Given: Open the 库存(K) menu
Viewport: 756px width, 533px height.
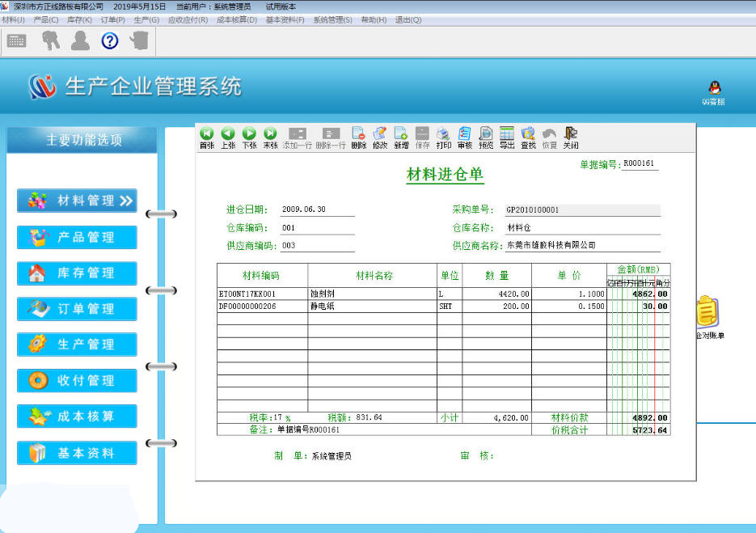Looking at the screenshot, I should pyautogui.click(x=79, y=19).
